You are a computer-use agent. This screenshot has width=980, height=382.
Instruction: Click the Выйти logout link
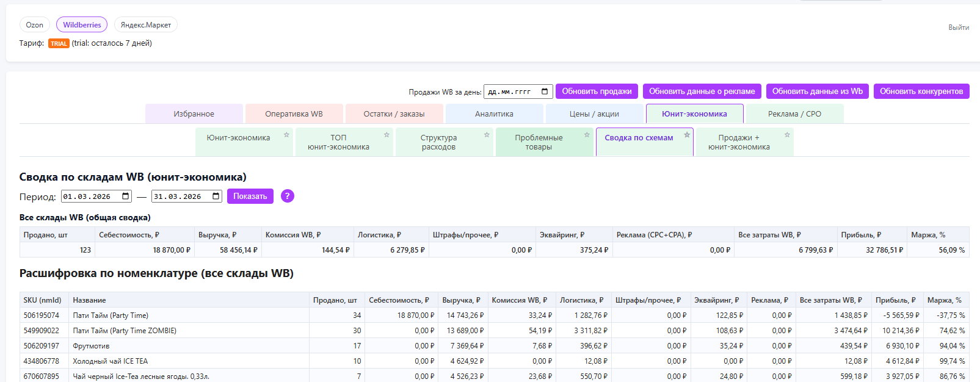pos(959,27)
